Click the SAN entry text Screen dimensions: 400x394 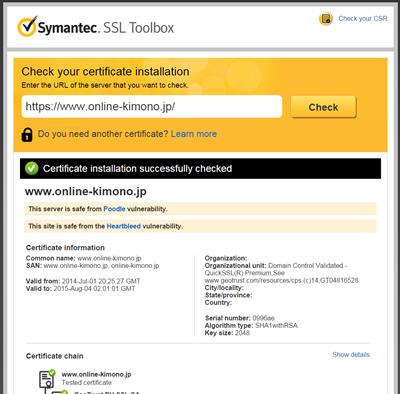click(x=101, y=266)
